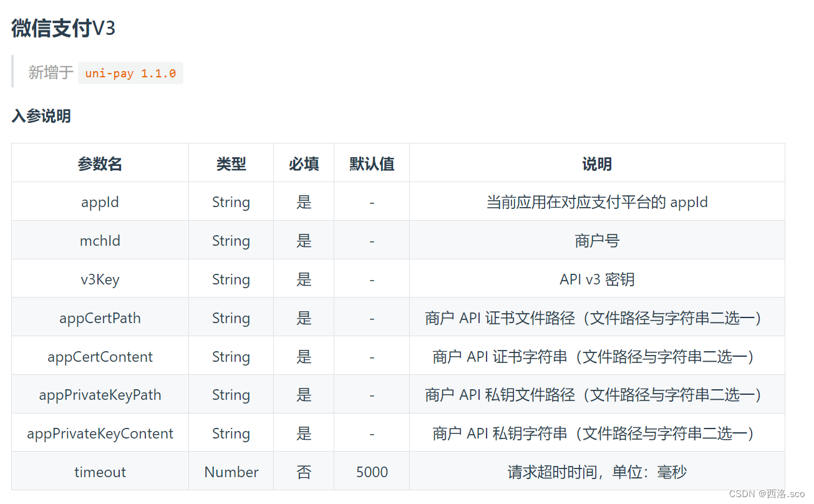Click the 新增于 text in the quote block
The image size is (814, 504).
(x=51, y=72)
